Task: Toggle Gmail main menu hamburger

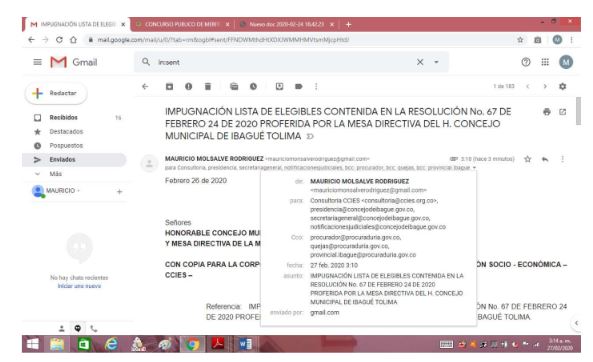Action: point(37,62)
